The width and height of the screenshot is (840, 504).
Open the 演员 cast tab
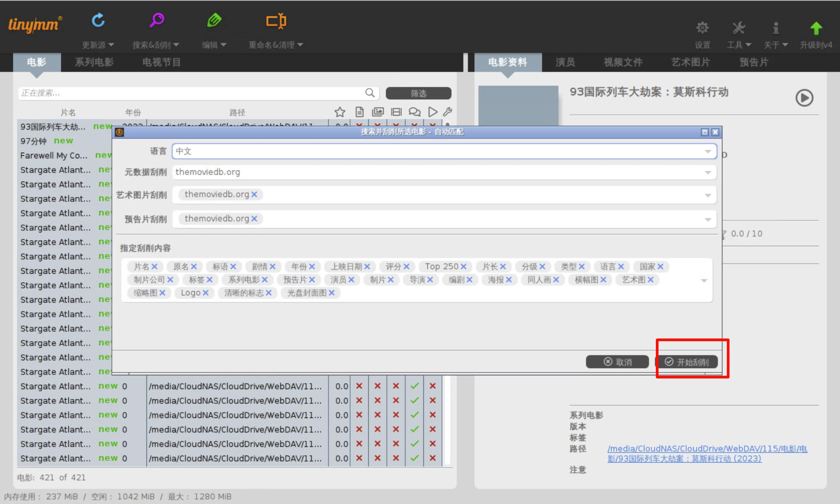pyautogui.click(x=565, y=62)
